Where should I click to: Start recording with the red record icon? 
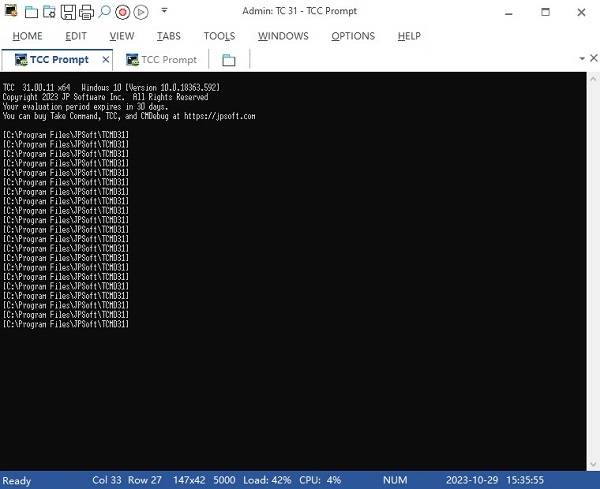click(122, 12)
